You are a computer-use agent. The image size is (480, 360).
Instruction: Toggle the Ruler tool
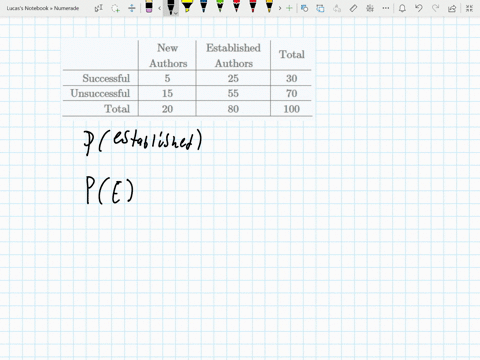[353, 8]
